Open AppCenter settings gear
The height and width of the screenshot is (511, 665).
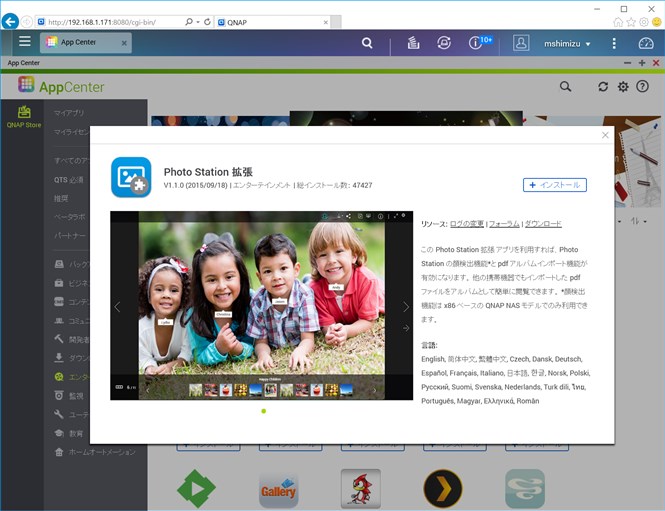pyautogui.click(x=623, y=87)
